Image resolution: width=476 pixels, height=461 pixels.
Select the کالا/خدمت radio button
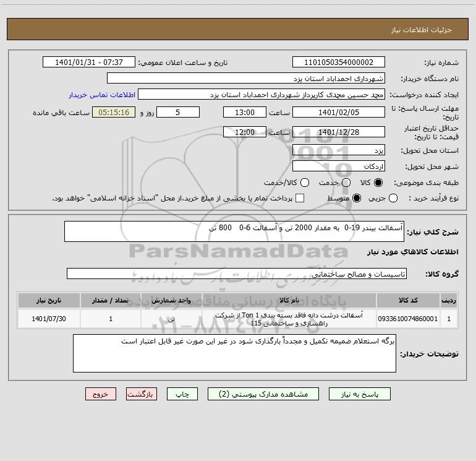[305, 183]
